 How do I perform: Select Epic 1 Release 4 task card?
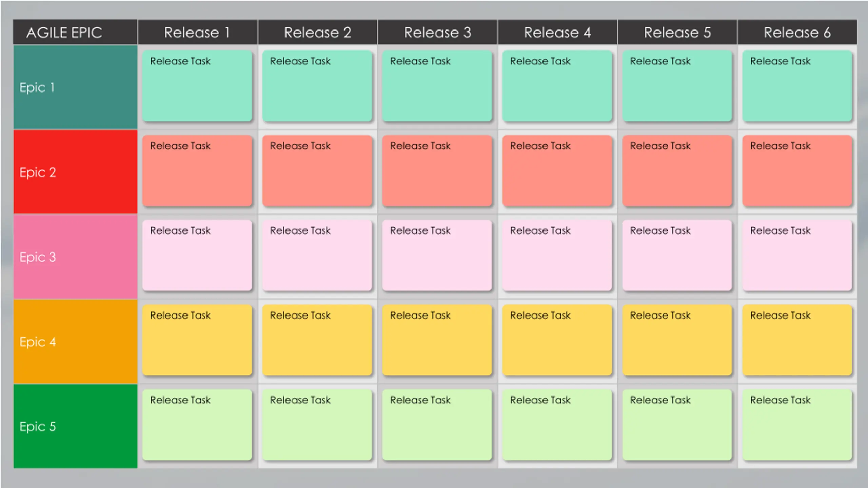[557, 86]
